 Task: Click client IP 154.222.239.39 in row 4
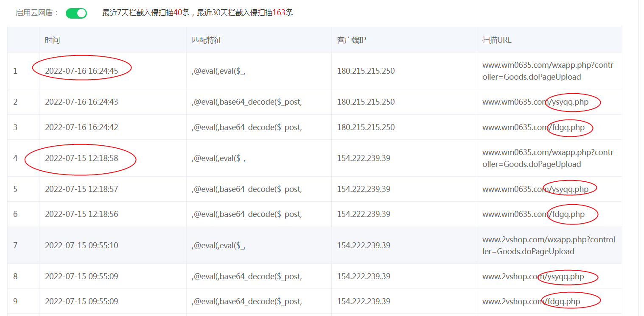(364, 158)
